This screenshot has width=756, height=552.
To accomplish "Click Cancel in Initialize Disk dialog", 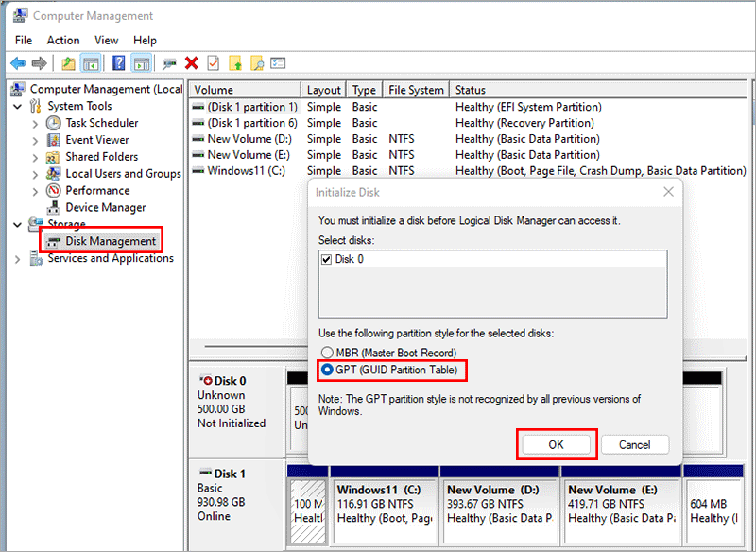I will pyautogui.click(x=634, y=444).
